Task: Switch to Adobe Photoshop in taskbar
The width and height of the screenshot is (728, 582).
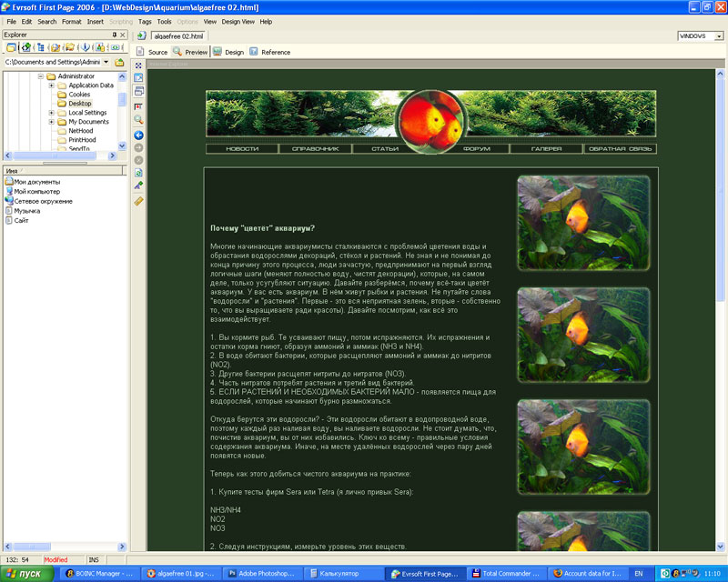Action: (262, 574)
